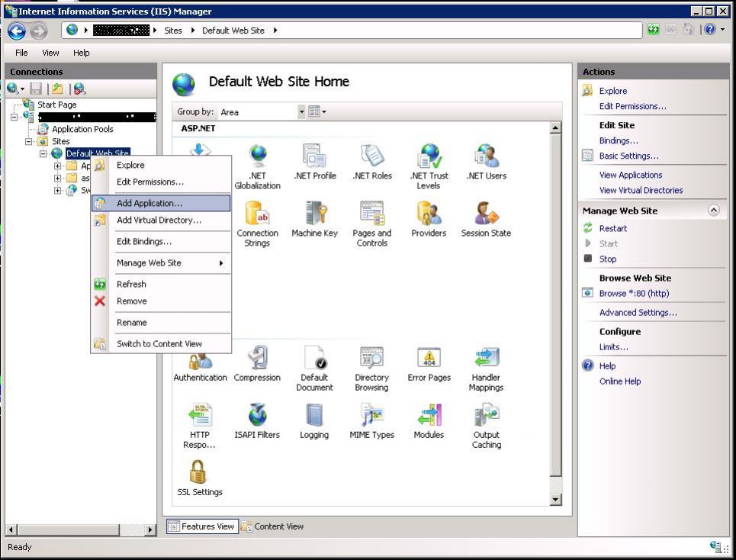Open HTTP Response Headers feature
The image size is (736, 560).
[200, 426]
